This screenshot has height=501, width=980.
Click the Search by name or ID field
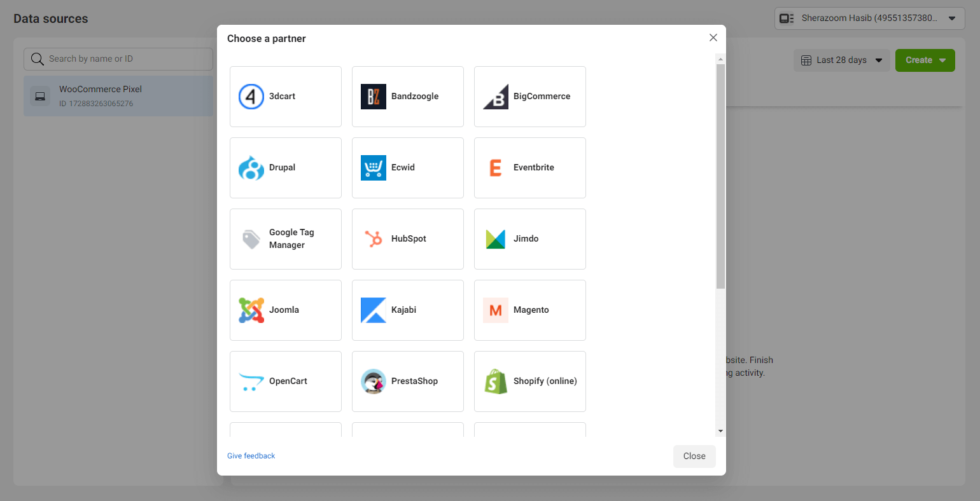[118, 59]
